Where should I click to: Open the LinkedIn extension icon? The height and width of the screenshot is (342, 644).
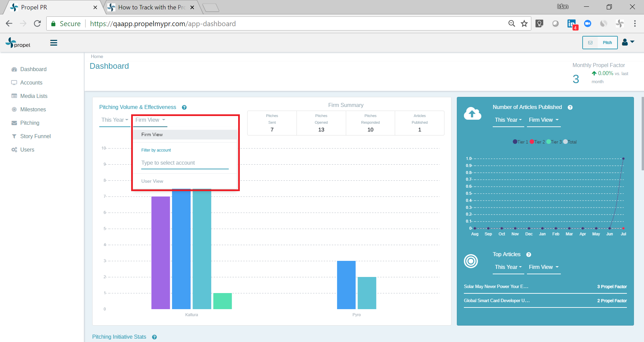572,24
